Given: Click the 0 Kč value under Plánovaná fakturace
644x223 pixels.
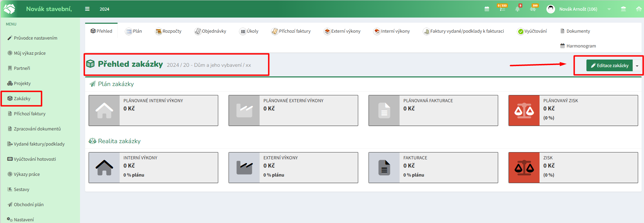Looking at the screenshot, I should tap(409, 108).
